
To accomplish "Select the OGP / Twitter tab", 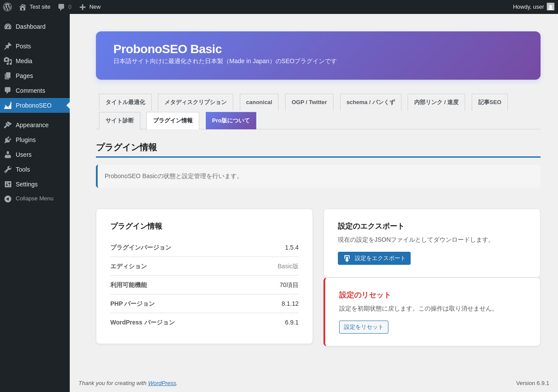I will (309, 102).
